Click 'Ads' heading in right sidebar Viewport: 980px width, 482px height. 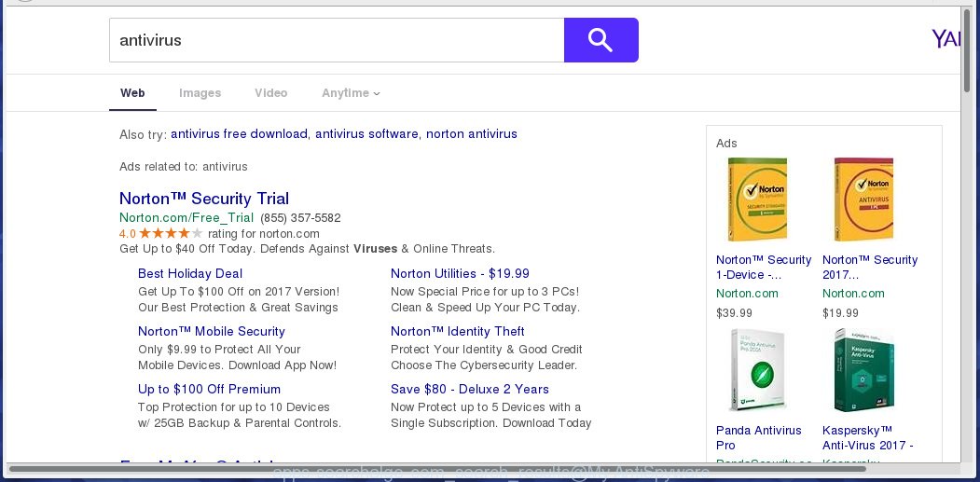coord(727,144)
